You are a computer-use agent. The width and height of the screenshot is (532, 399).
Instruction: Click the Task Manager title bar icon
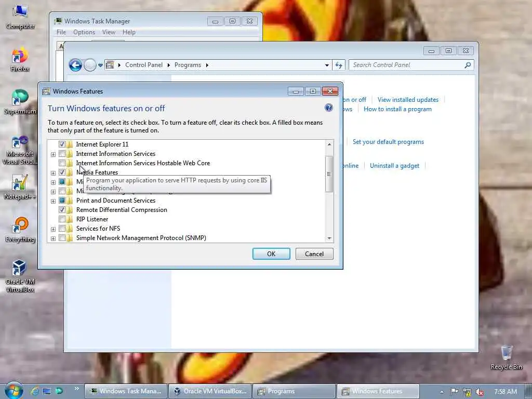(x=59, y=21)
